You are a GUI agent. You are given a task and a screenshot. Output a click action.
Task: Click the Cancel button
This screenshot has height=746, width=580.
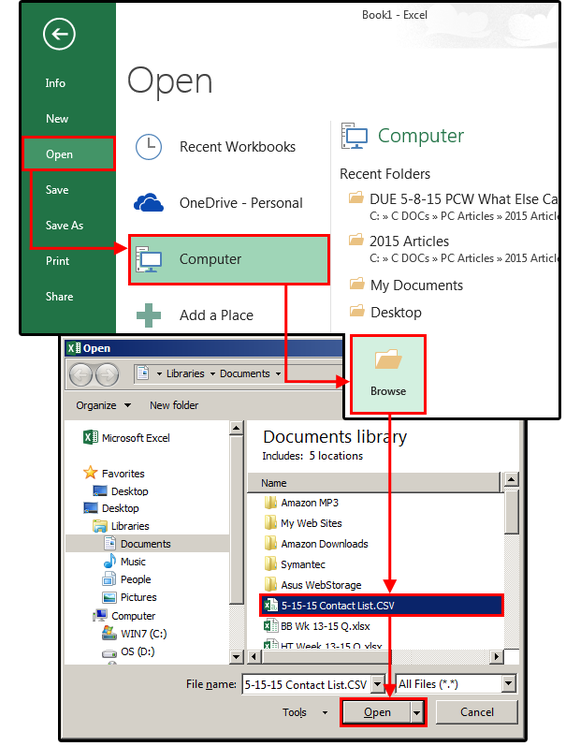click(476, 712)
